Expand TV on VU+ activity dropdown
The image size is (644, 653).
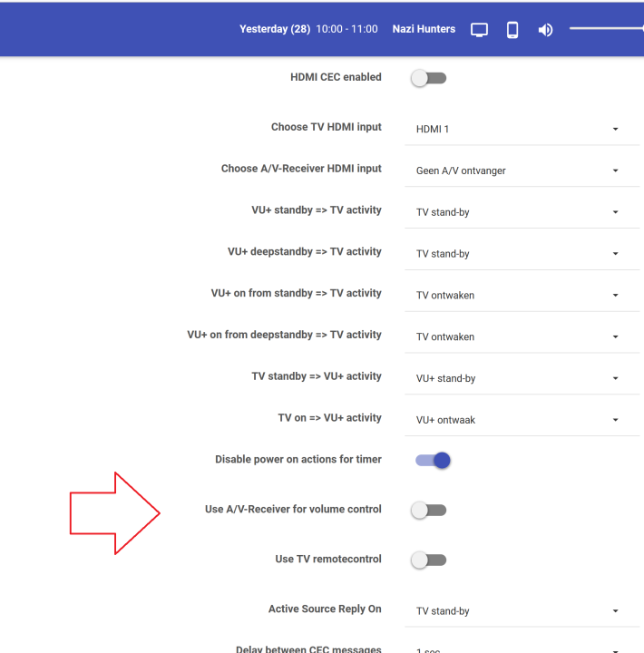(521, 420)
